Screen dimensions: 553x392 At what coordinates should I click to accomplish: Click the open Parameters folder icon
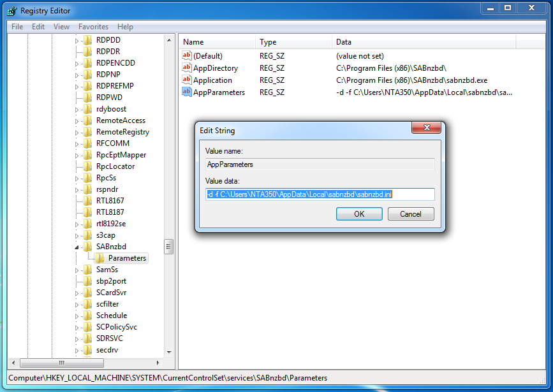[100, 258]
